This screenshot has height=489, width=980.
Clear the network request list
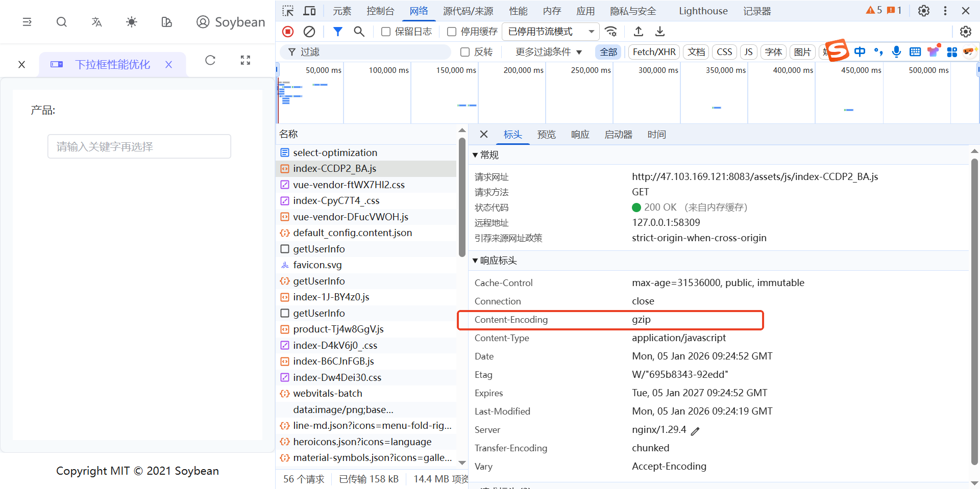(x=309, y=32)
